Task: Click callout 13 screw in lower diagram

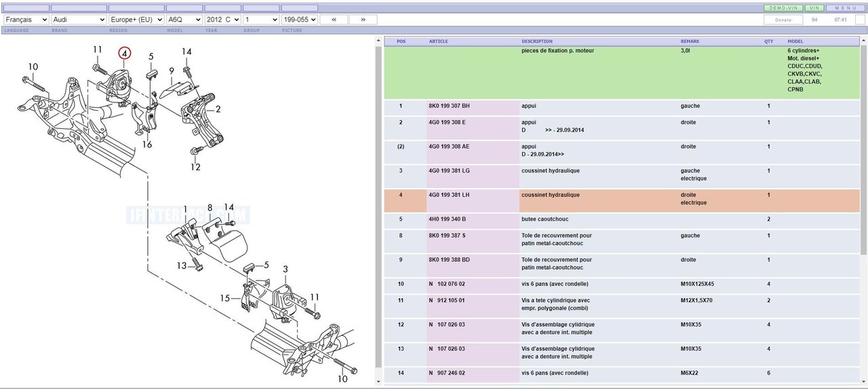Action: pos(182,265)
